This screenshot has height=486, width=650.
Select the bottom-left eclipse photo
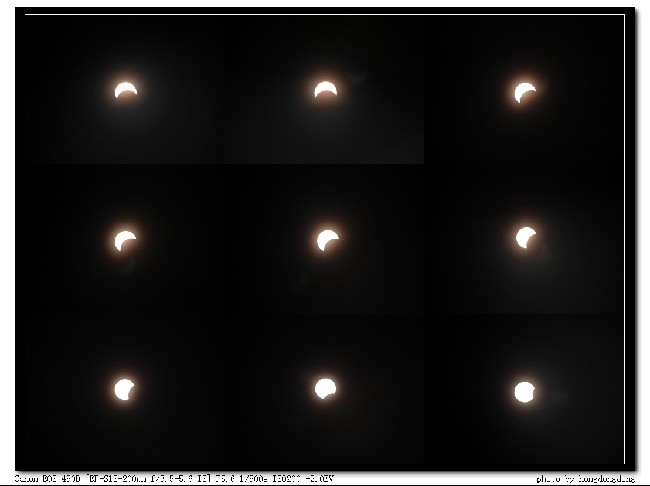pyautogui.click(x=125, y=388)
